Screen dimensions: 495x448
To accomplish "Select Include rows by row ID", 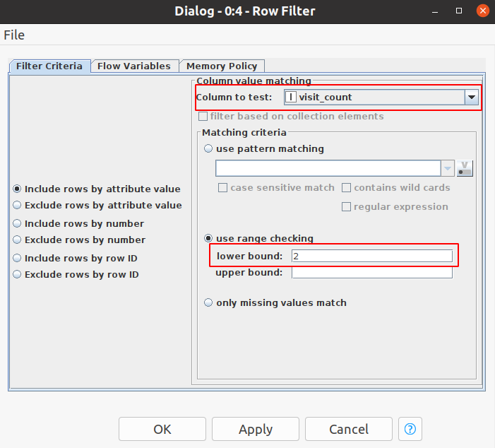I will (17, 259).
